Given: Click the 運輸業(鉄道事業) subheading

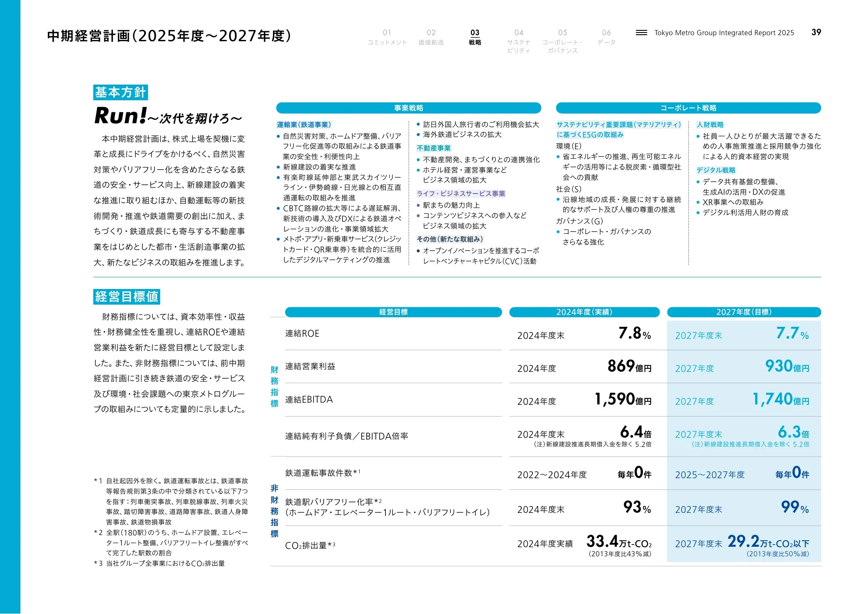Looking at the screenshot, I should pos(304,125).
